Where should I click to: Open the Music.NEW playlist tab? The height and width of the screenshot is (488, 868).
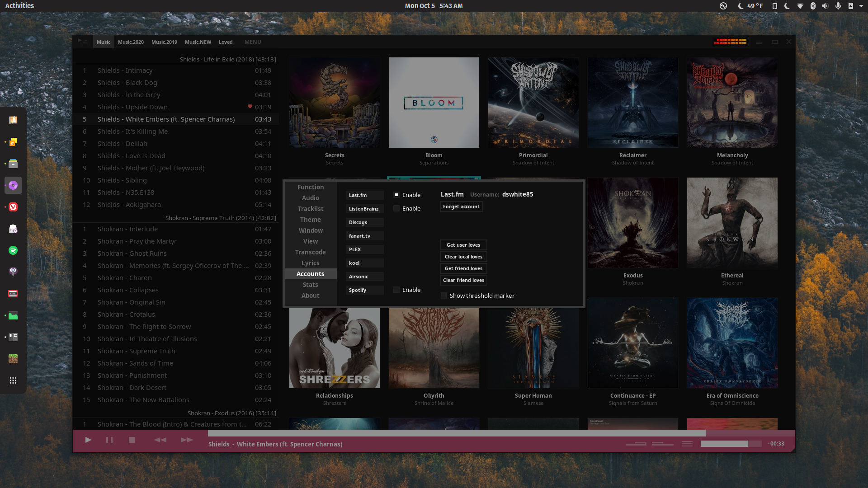(x=198, y=42)
